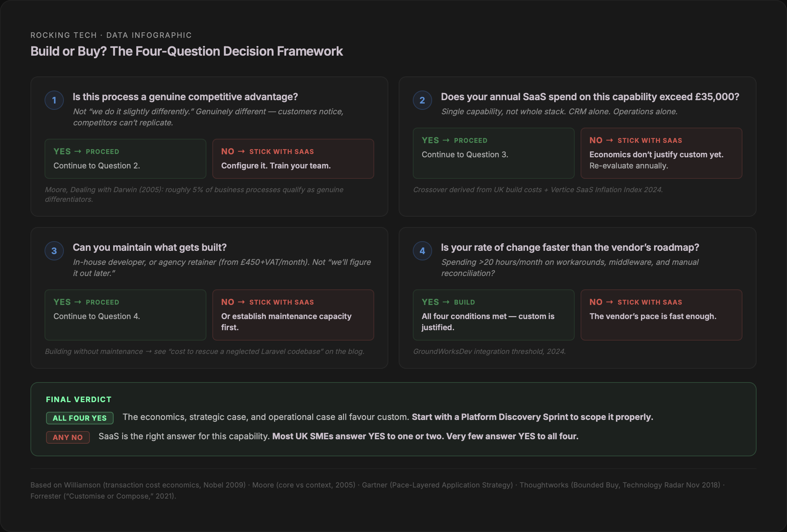Click 'Is this process a genuine competitive advantage?' heading
Screen dimensions: 787x532
pos(185,97)
